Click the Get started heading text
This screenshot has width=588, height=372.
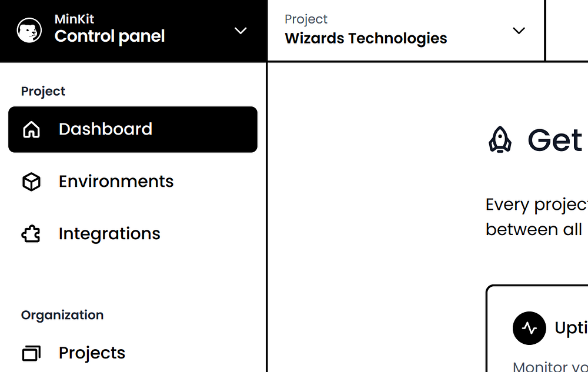click(555, 140)
